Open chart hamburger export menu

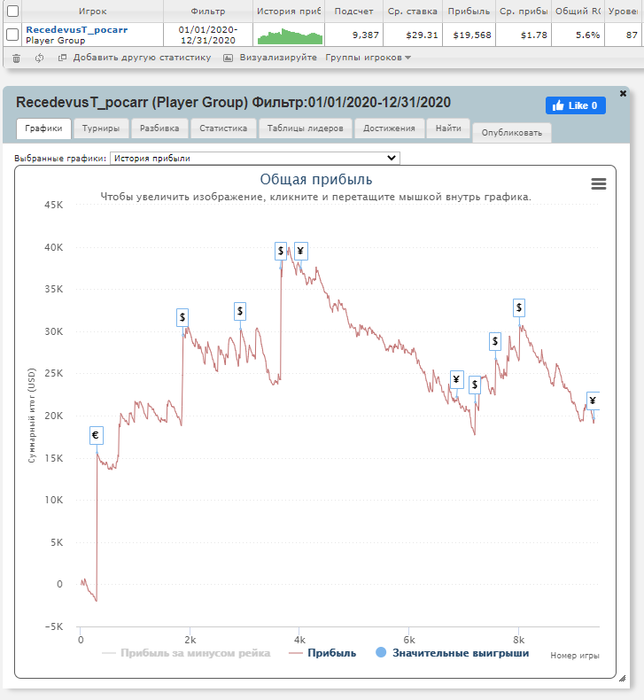pos(598,183)
